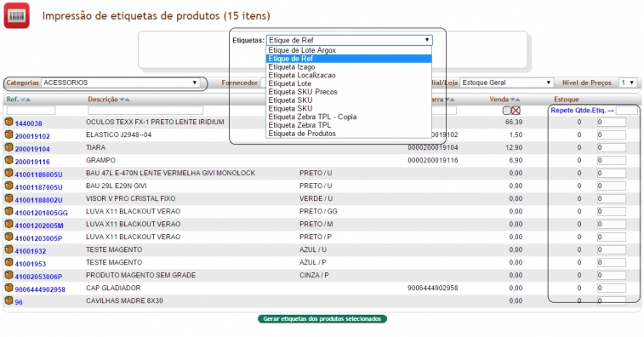
Task: Sort by the Descrição column arrows
Action: [x=125, y=100]
